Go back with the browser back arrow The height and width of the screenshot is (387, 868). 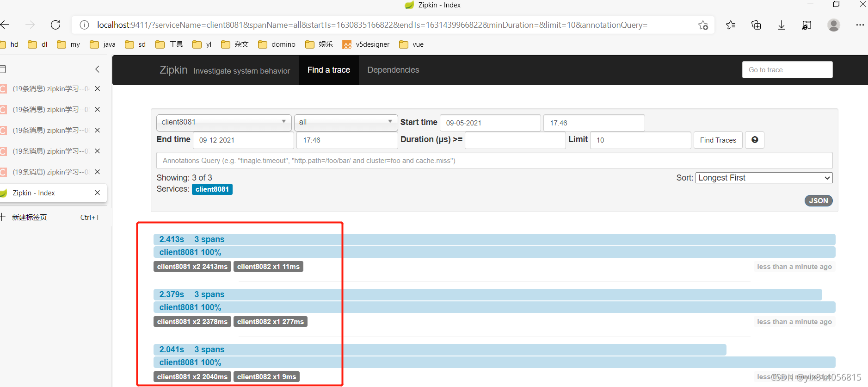pyautogui.click(x=5, y=25)
